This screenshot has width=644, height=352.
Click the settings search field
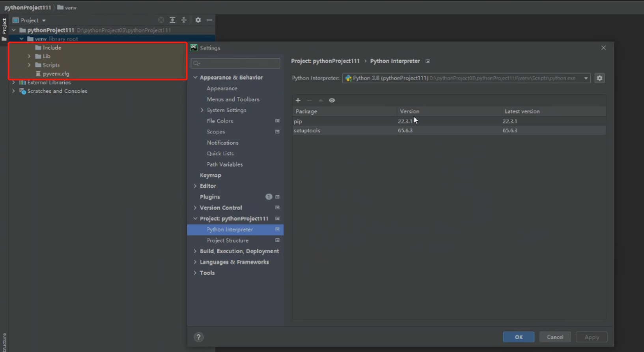235,63
